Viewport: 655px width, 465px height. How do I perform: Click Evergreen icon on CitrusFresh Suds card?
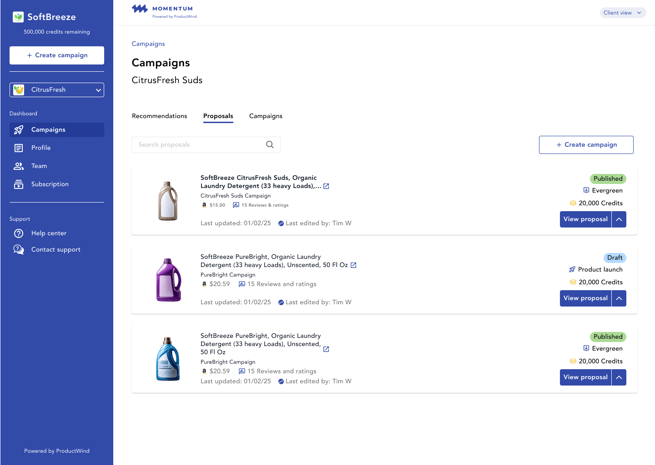click(x=586, y=191)
